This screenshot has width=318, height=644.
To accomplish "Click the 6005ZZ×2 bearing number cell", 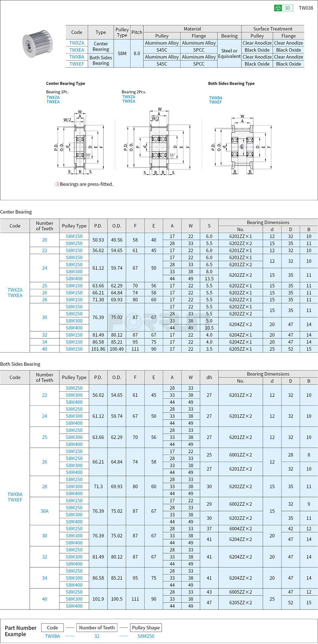I will coord(241,592).
